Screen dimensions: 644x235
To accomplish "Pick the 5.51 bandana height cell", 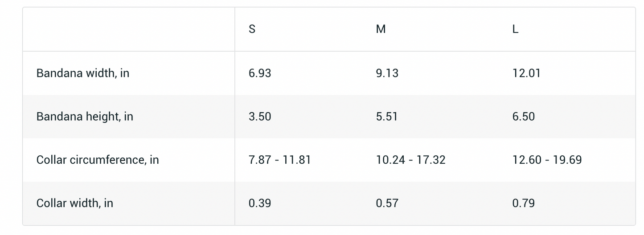I will pos(387,117).
